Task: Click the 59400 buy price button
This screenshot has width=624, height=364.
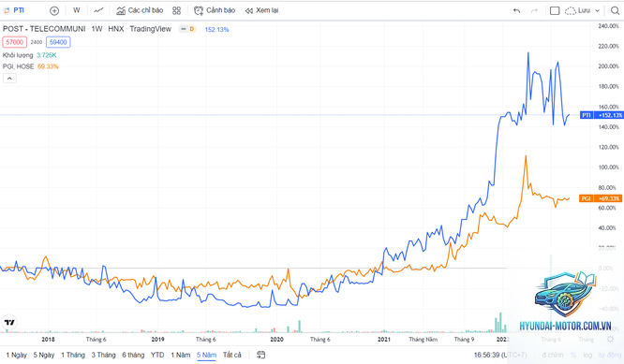Action: [x=58, y=42]
